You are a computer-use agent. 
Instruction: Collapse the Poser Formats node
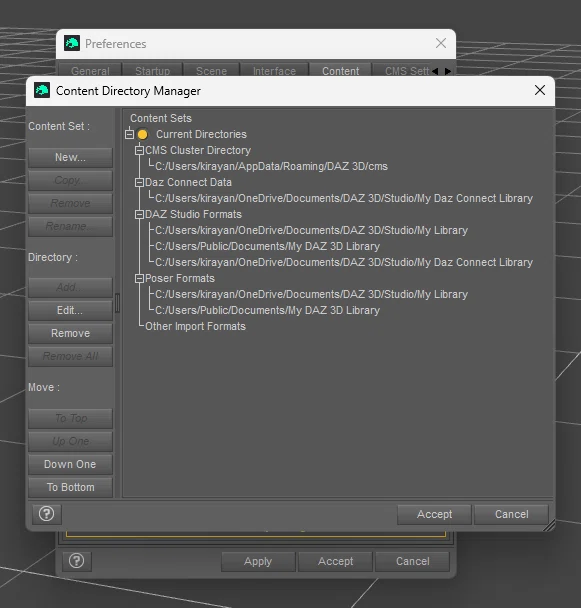tap(139, 278)
